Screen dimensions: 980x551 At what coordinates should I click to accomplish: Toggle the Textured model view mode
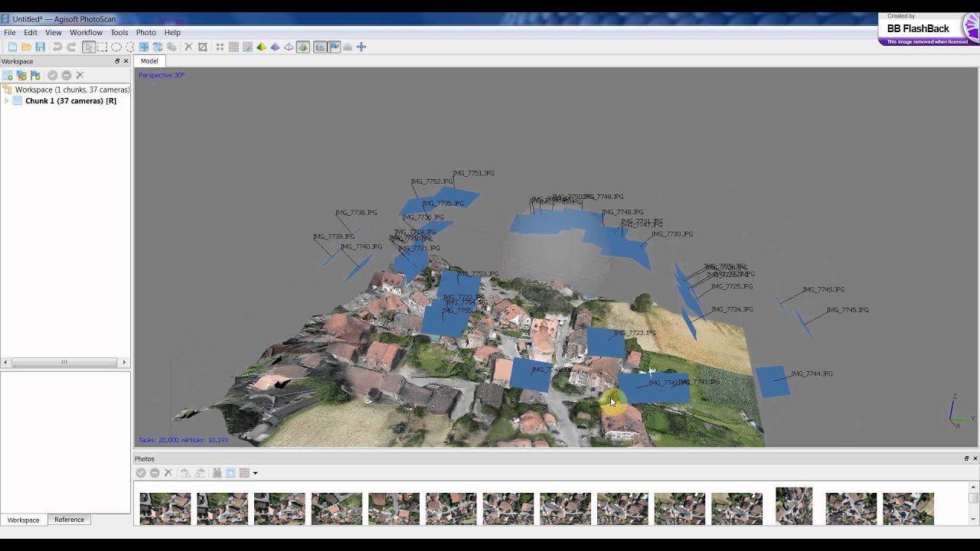point(302,47)
